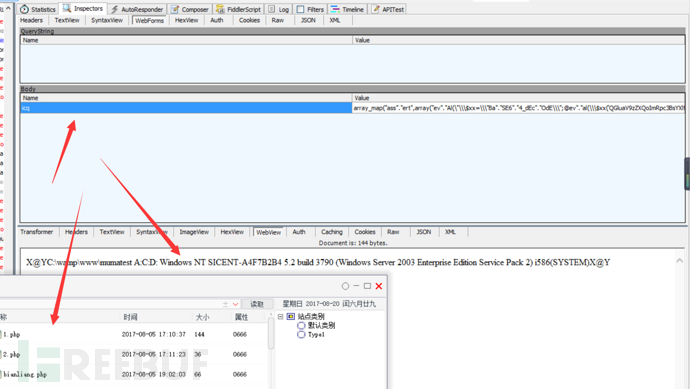Viewport: 690px width, 389px height.
Task: Maximize the file manager window
Action: tap(367, 286)
